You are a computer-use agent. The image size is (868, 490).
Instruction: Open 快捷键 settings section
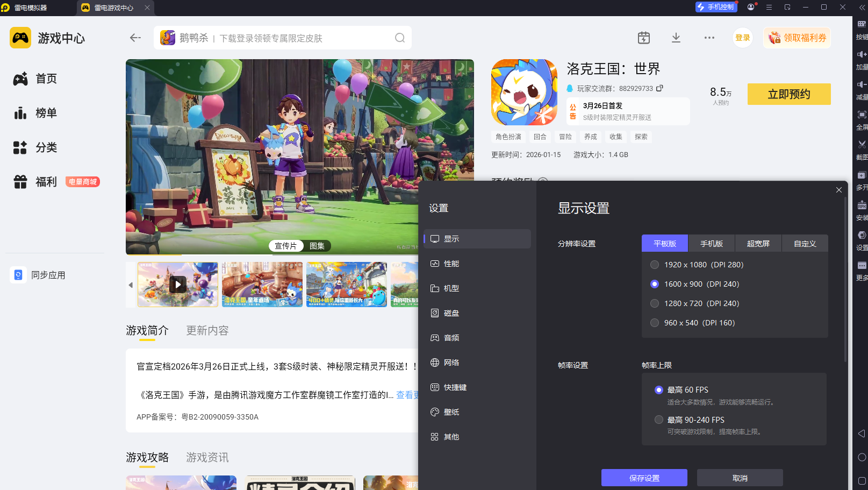[477, 387]
